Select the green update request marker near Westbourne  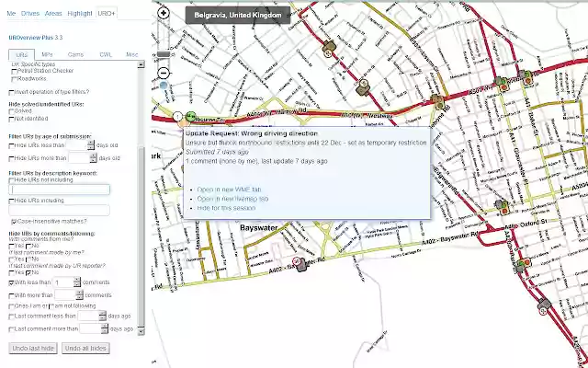point(191,117)
